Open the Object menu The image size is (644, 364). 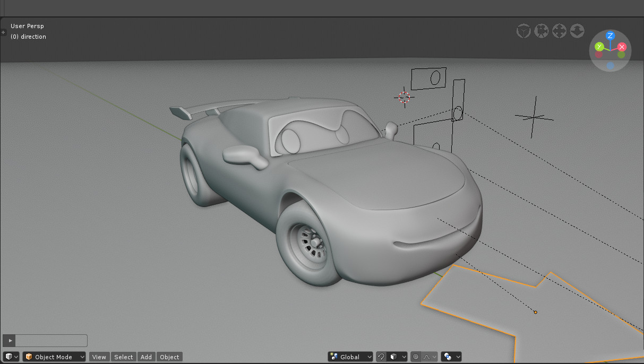click(169, 357)
